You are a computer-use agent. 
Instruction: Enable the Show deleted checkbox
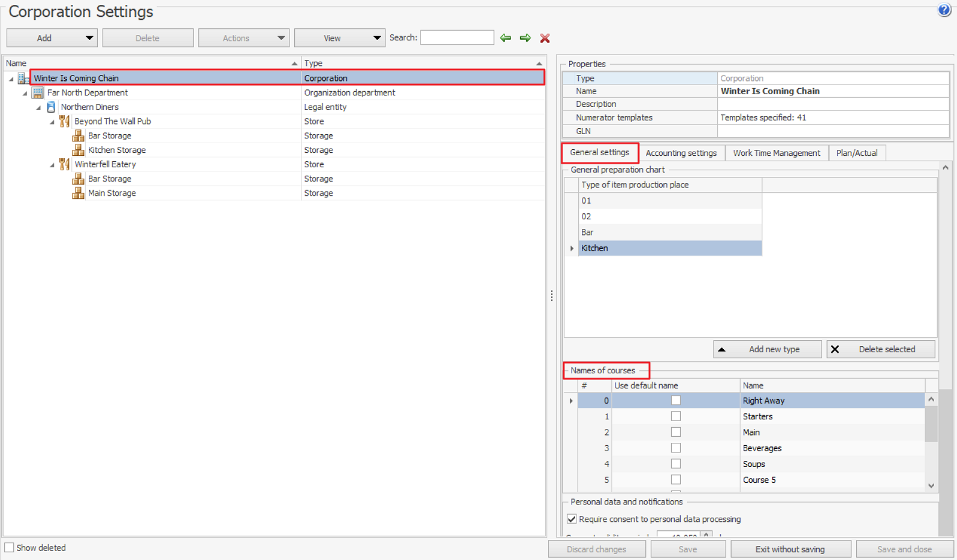[10, 548]
